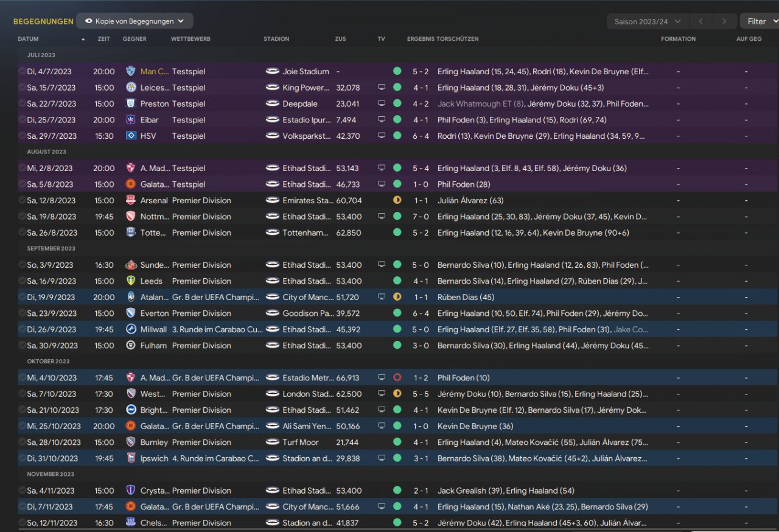
Task: Open the Saison 2023/24 season dropdown
Action: point(648,21)
